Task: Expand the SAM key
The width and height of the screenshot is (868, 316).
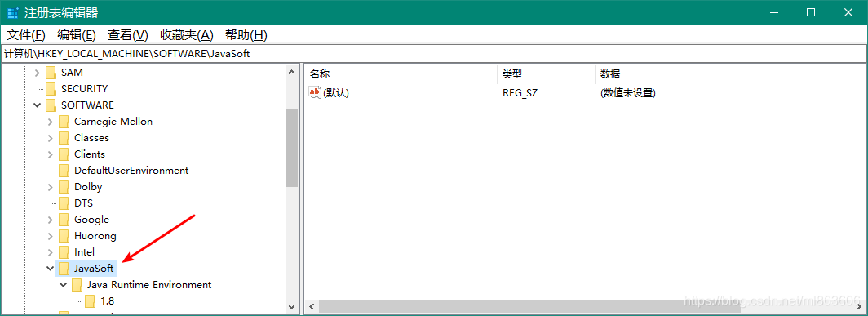Action: [x=37, y=73]
